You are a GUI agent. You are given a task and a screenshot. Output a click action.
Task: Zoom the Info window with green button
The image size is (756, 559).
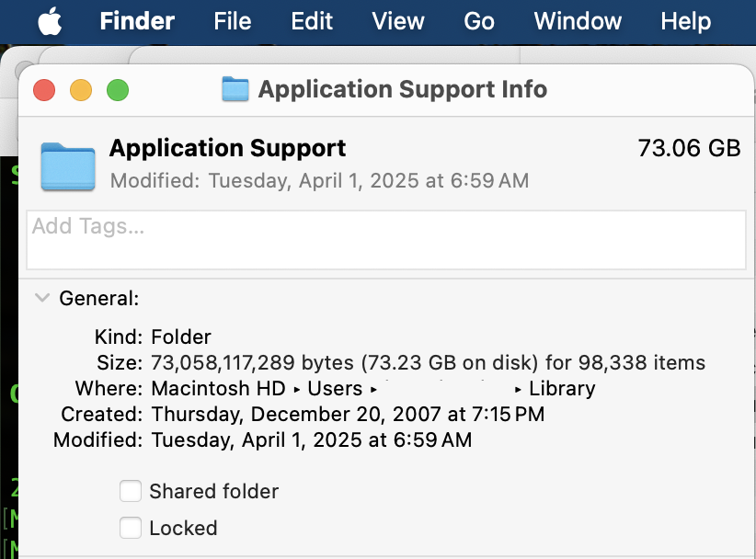pyautogui.click(x=118, y=90)
